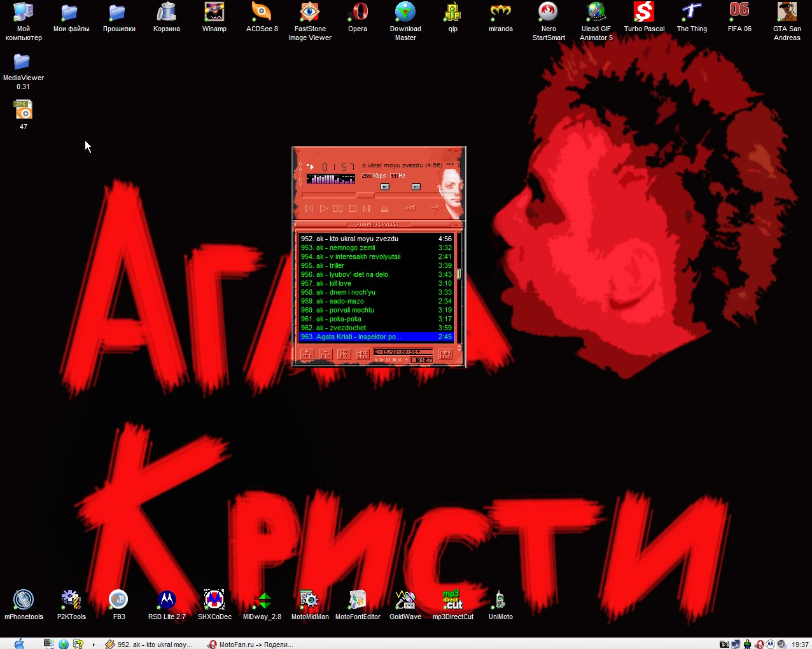Pause playback in Winamp

338,208
